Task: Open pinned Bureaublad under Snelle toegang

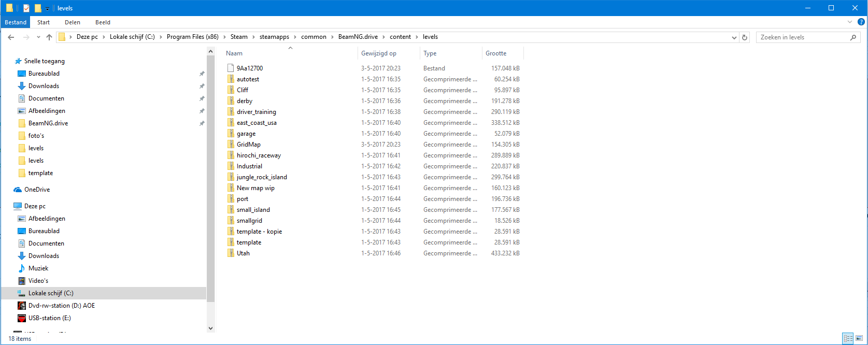Action: click(x=44, y=74)
